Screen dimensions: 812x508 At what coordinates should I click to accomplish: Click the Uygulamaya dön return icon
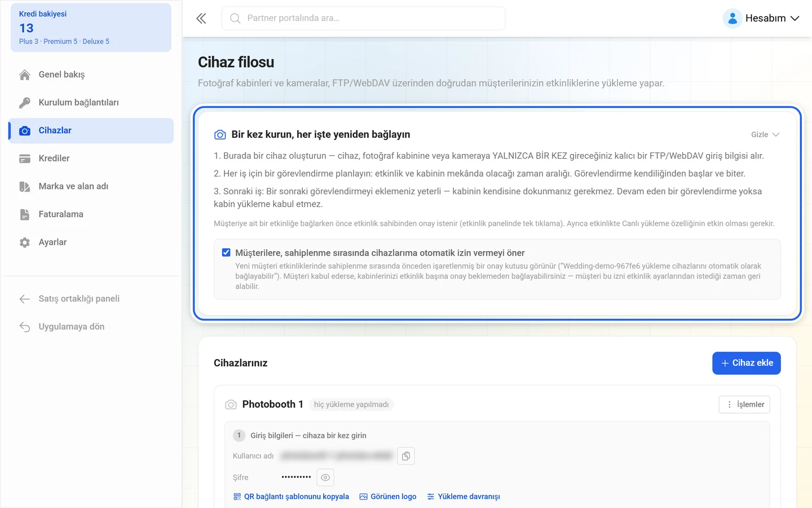[25, 327]
